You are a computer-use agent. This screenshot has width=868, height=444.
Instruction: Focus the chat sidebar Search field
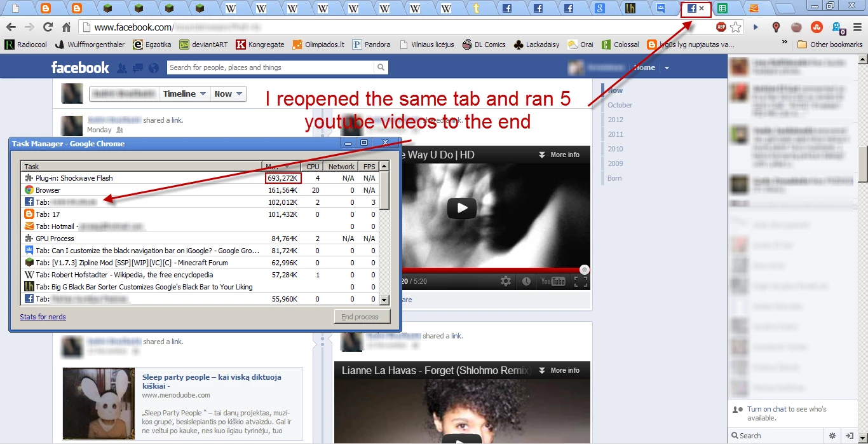[x=776, y=436]
